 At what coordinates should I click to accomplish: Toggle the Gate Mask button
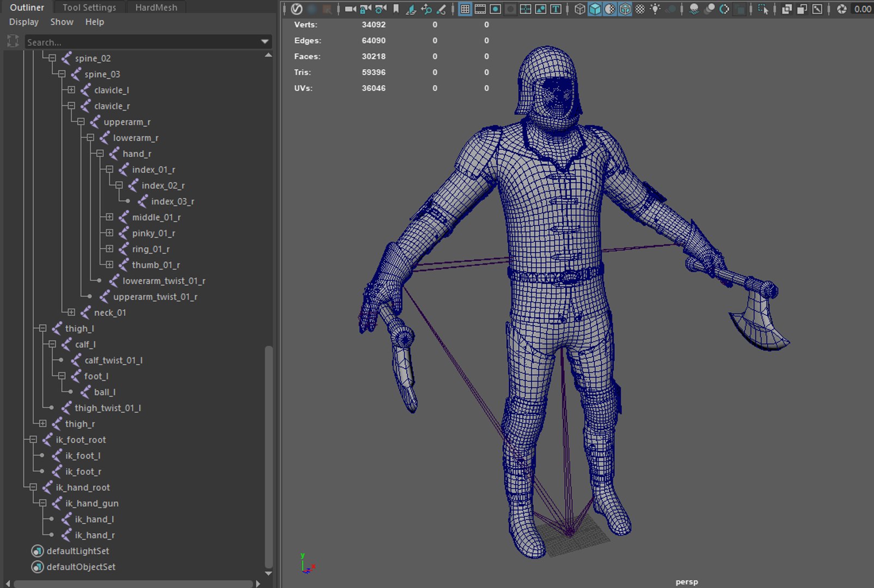(511, 9)
